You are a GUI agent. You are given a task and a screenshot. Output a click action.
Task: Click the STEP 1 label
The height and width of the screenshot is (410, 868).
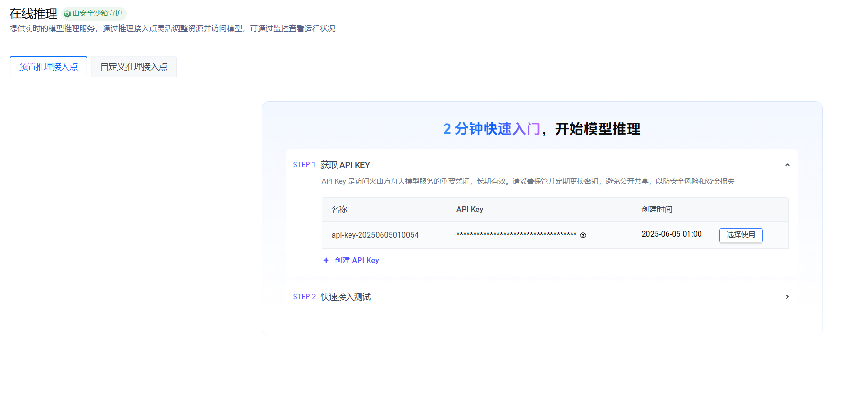pyautogui.click(x=304, y=165)
